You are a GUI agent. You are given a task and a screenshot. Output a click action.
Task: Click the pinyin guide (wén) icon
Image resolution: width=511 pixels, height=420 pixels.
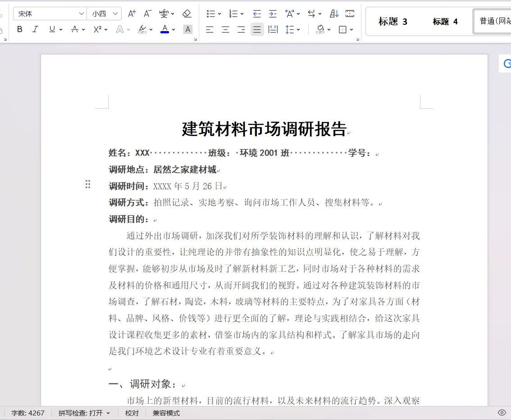click(164, 14)
